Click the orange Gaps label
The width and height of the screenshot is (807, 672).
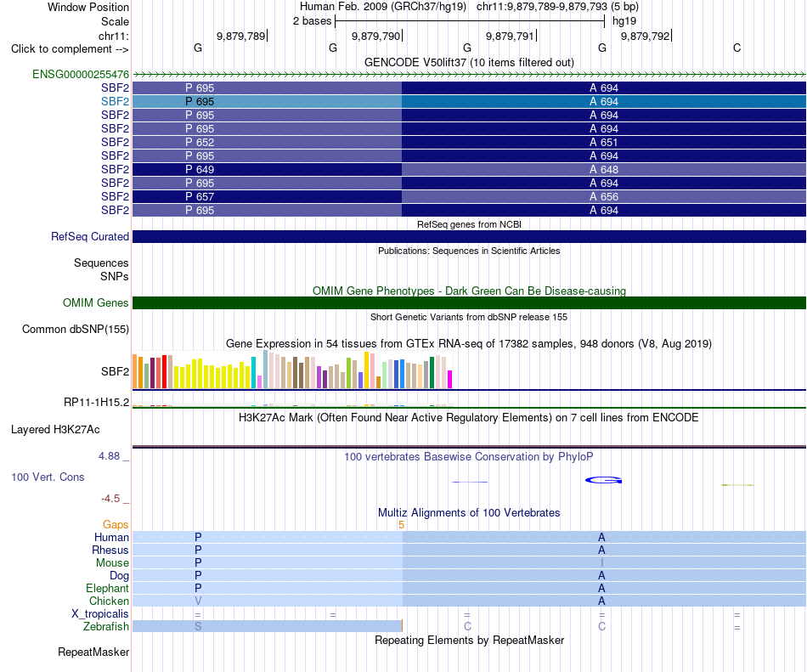coord(116,524)
